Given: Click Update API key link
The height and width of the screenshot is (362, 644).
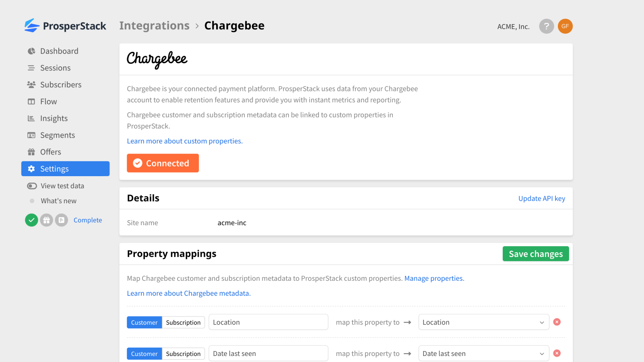Looking at the screenshot, I should [541, 198].
